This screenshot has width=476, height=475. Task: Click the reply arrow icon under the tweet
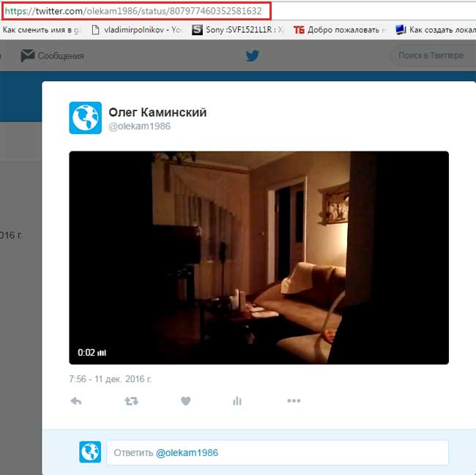[75, 401]
